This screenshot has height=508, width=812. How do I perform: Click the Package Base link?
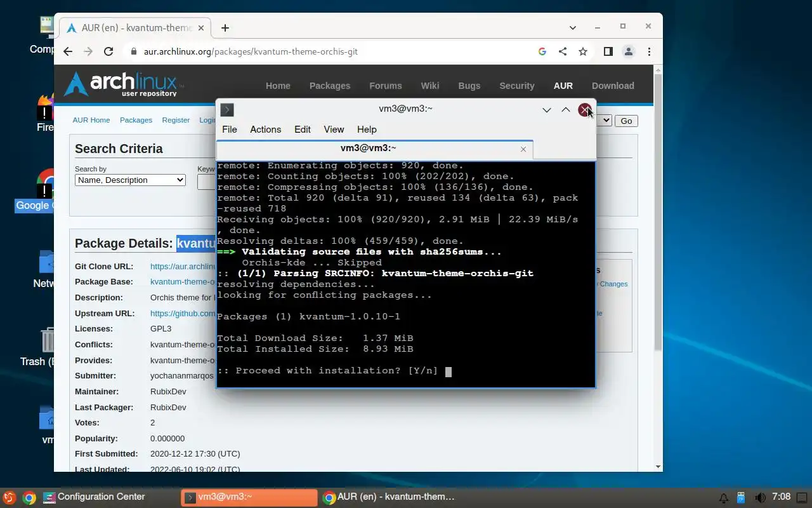click(183, 282)
